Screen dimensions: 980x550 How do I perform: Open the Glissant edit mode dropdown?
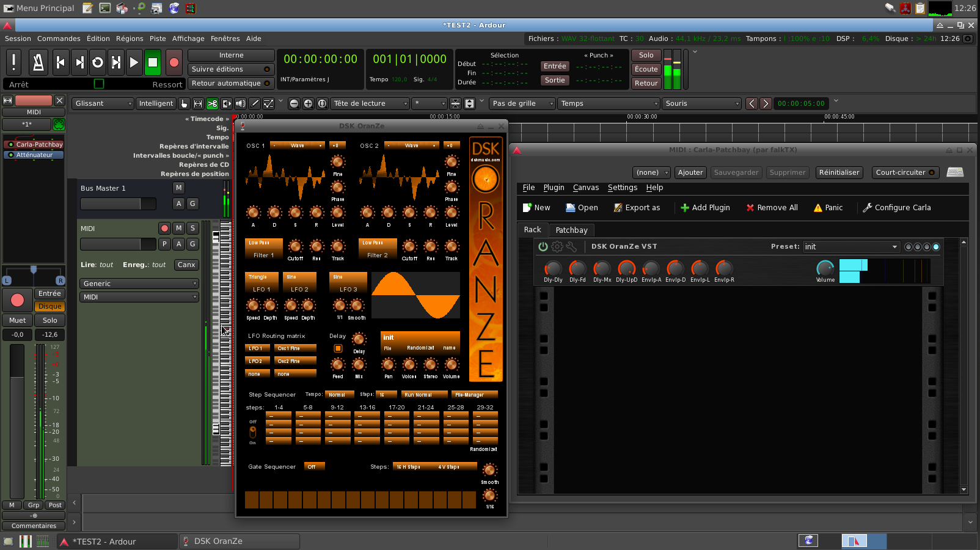pos(103,104)
